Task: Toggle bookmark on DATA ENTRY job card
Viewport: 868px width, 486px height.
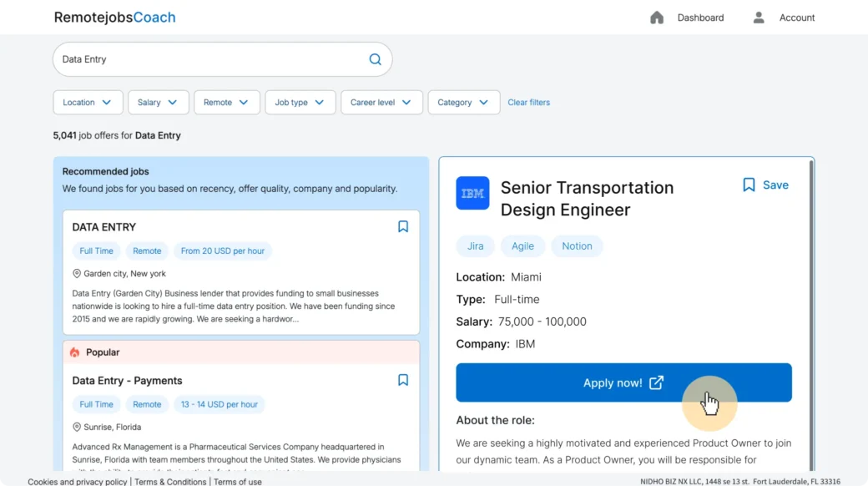Action: pyautogui.click(x=403, y=226)
